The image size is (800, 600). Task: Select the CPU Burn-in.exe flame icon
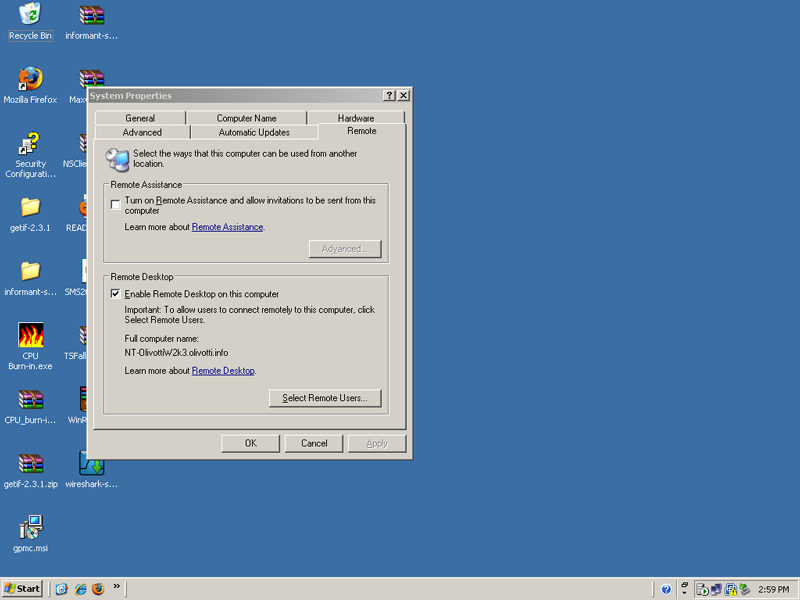(30, 346)
